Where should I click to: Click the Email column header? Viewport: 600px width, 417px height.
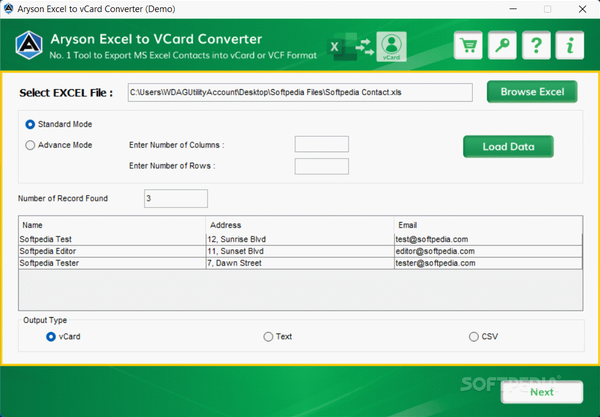pyautogui.click(x=488, y=225)
